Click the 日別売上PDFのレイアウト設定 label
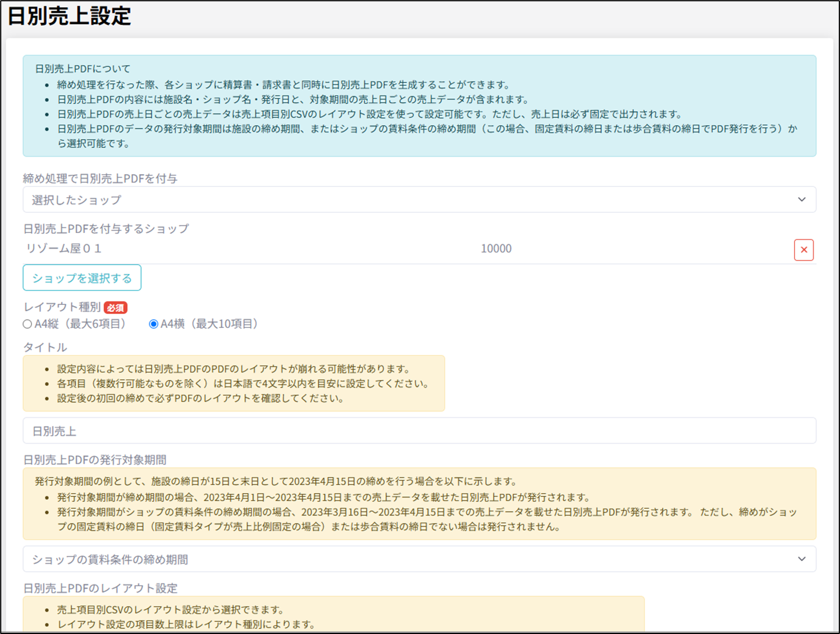Image resolution: width=840 pixels, height=634 pixels. [x=100, y=588]
